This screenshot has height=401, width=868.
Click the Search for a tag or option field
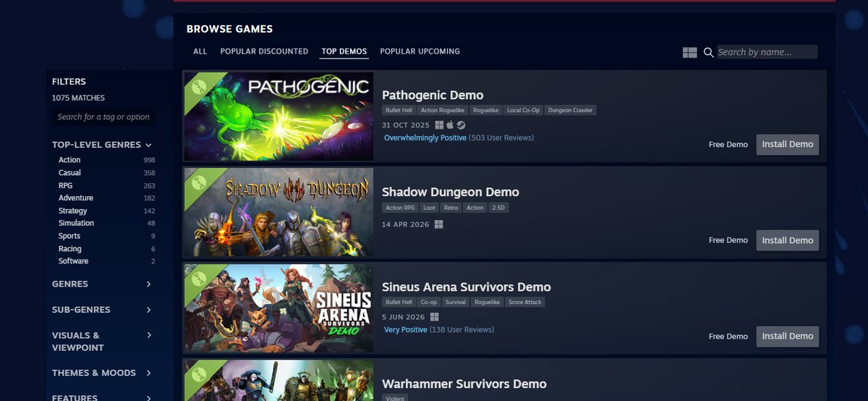(x=103, y=117)
